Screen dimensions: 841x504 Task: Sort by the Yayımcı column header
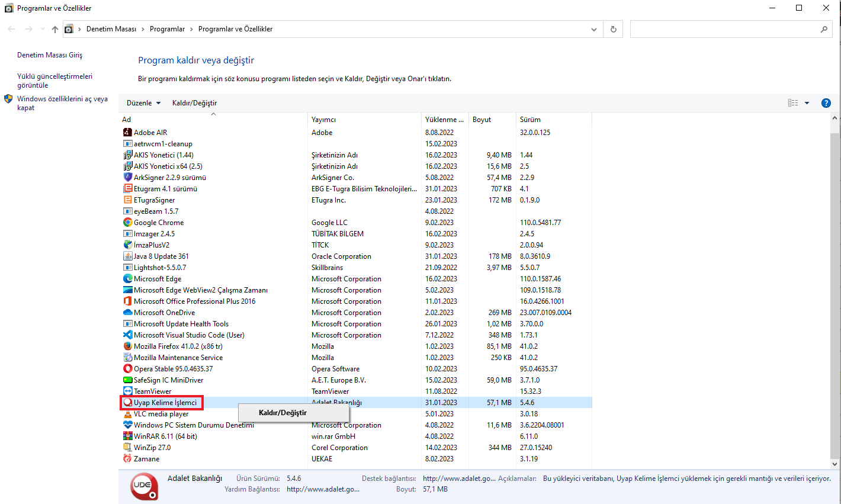pos(364,120)
